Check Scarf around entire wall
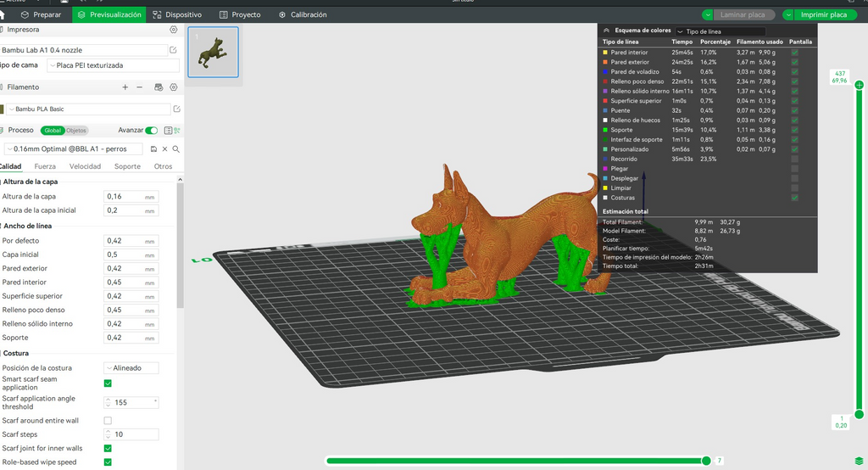868x470 pixels. coord(108,421)
